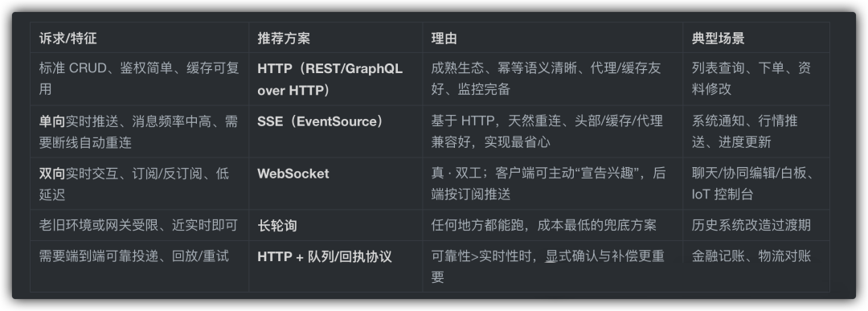Screen dimensions: 868x311
Task: Select the SSE (EventSource) cell
Action: (335, 131)
